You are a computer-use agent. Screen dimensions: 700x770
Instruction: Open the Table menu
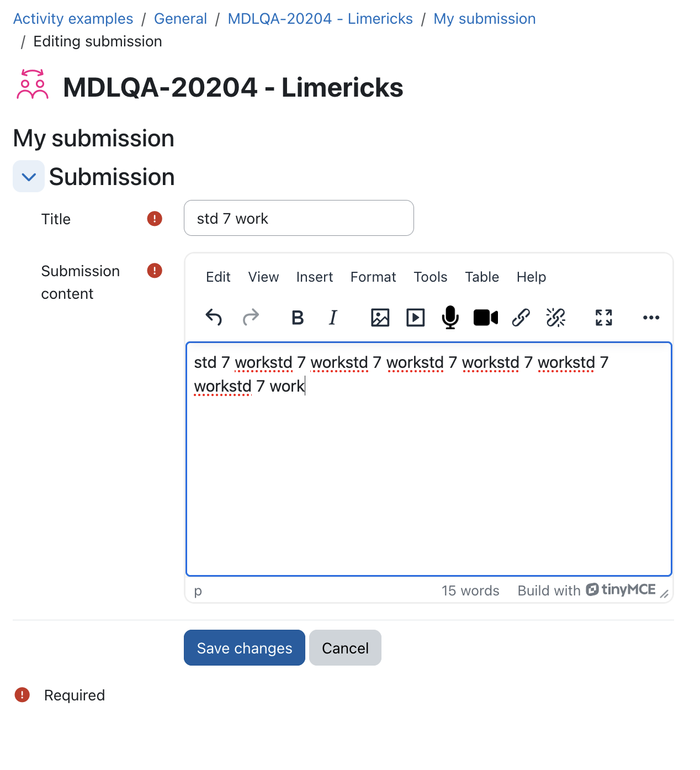point(482,277)
